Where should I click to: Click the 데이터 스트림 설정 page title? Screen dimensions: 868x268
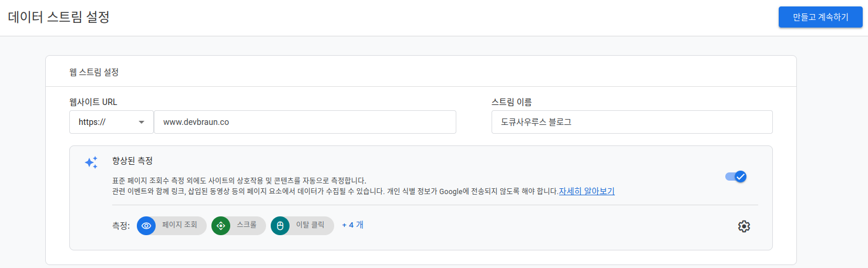[x=59, y=18]
